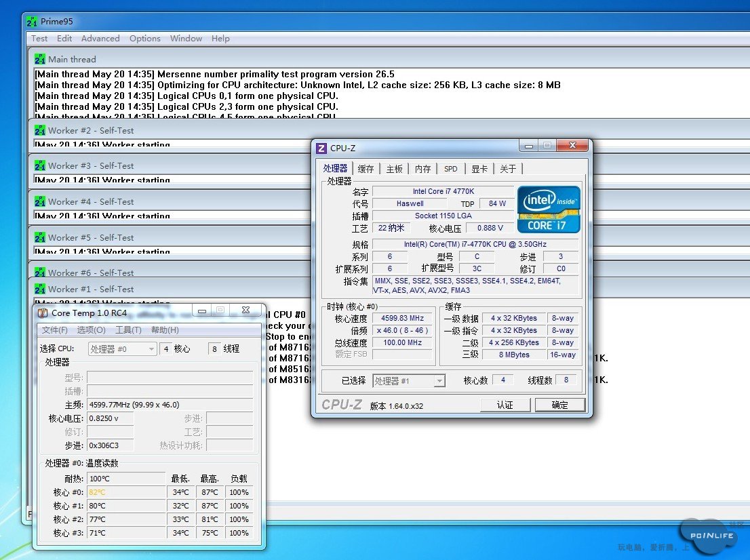The height and width of the screenshot is (560, 750).
Task: Click the Main thread window icon
Action: coord(40,59)
